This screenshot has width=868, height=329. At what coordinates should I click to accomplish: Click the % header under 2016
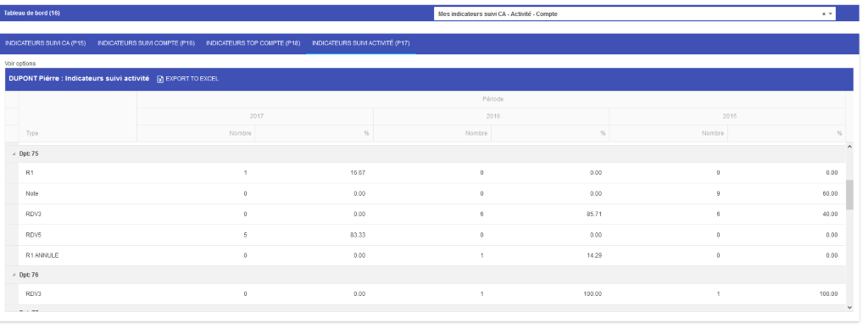(x=550, y=133)
